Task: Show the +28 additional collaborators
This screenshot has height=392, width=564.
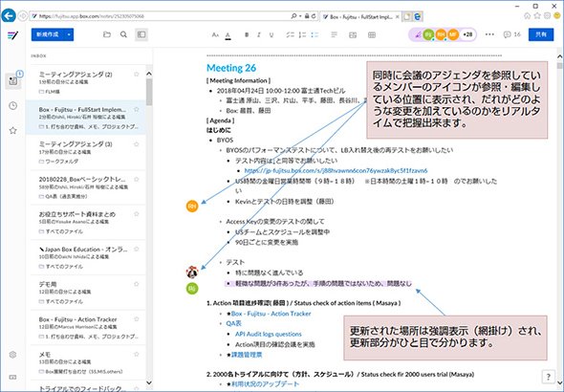Action: [467, 34]
